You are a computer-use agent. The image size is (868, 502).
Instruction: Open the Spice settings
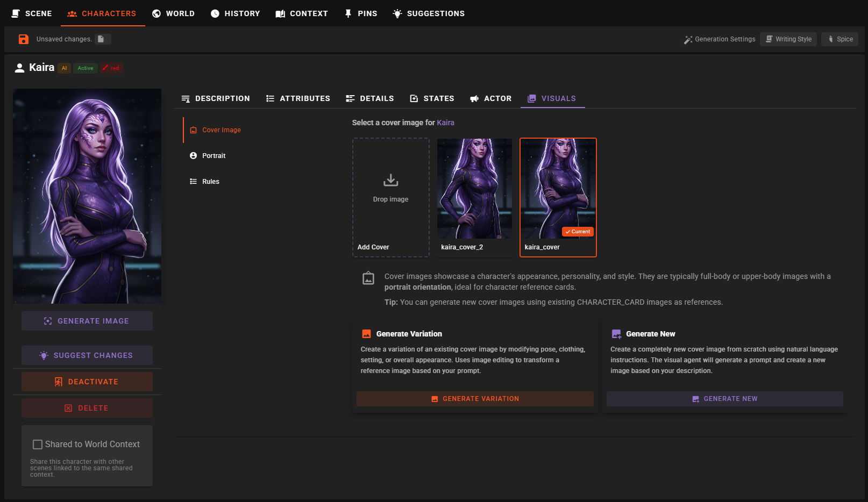pos(839,39)
